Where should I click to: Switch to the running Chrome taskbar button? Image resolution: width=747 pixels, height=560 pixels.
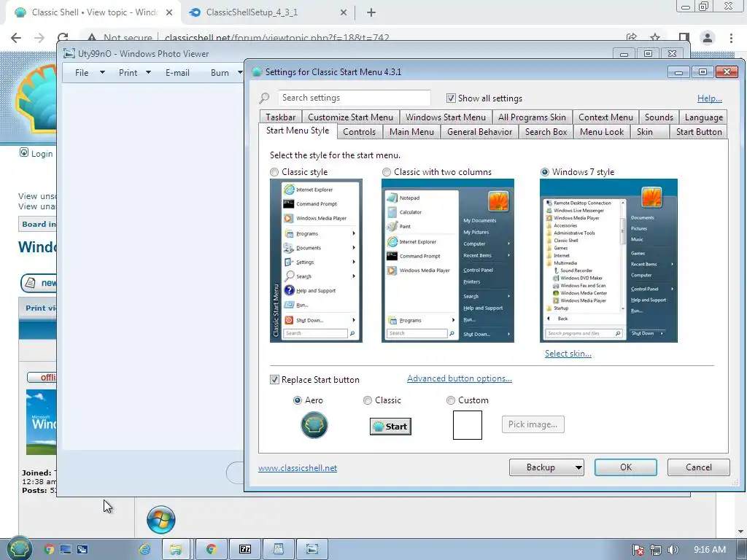211,549
